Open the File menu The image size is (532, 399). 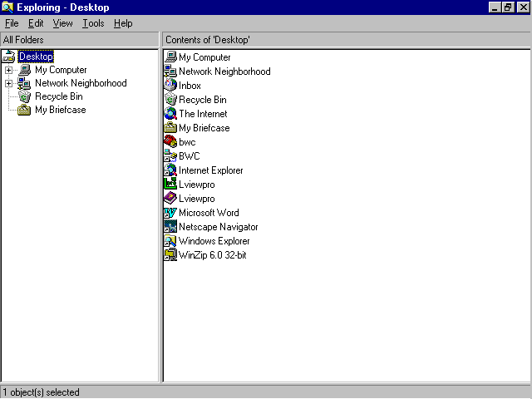tap(12, 23)
